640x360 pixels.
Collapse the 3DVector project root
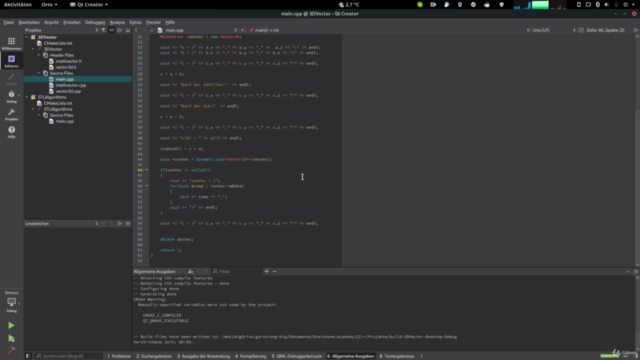(27, 37)
